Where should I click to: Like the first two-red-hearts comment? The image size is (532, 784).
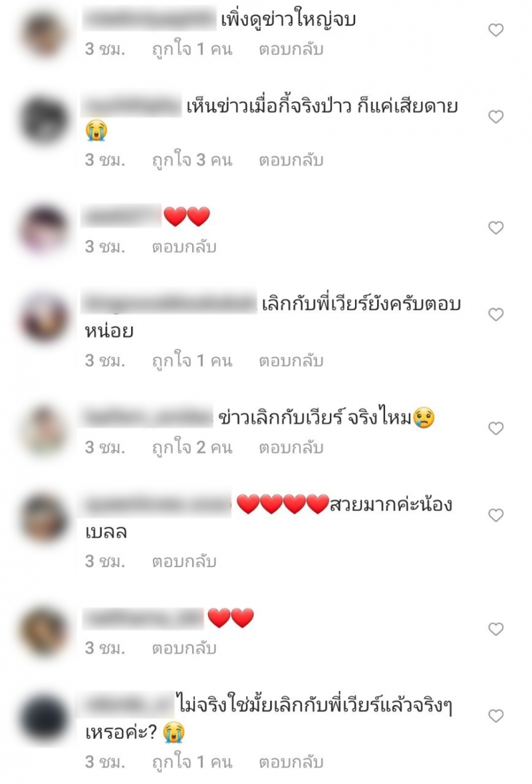click(495, 228)
